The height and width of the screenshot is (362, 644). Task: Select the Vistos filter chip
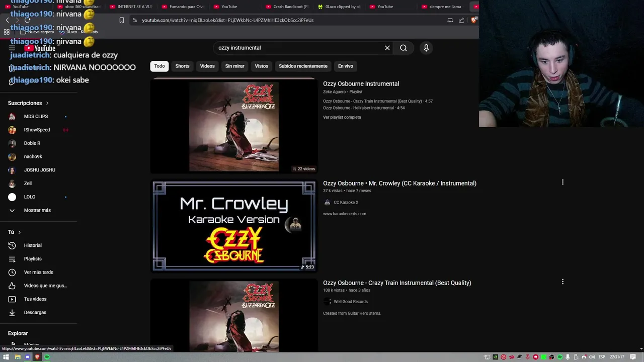(x=262, y=66)
